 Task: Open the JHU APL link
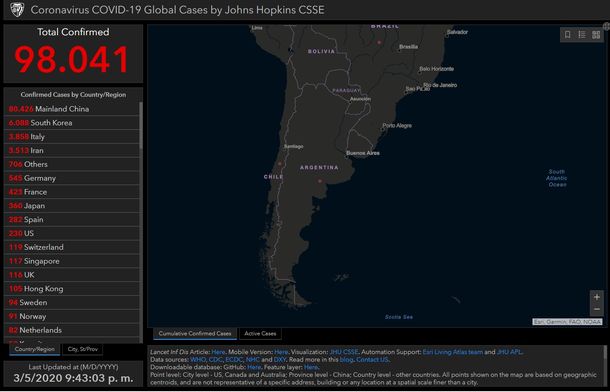[x=510, y=352]
